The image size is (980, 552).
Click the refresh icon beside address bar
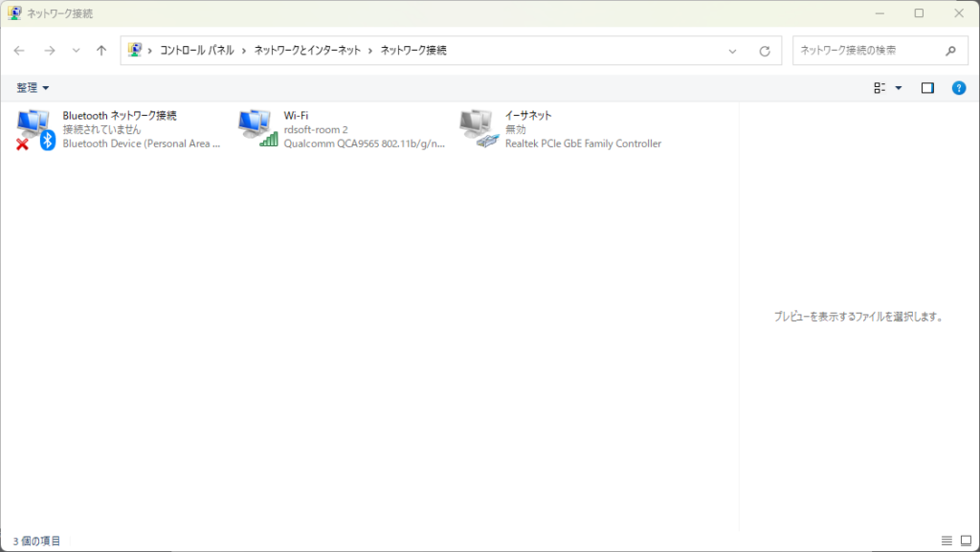[764, 51]
